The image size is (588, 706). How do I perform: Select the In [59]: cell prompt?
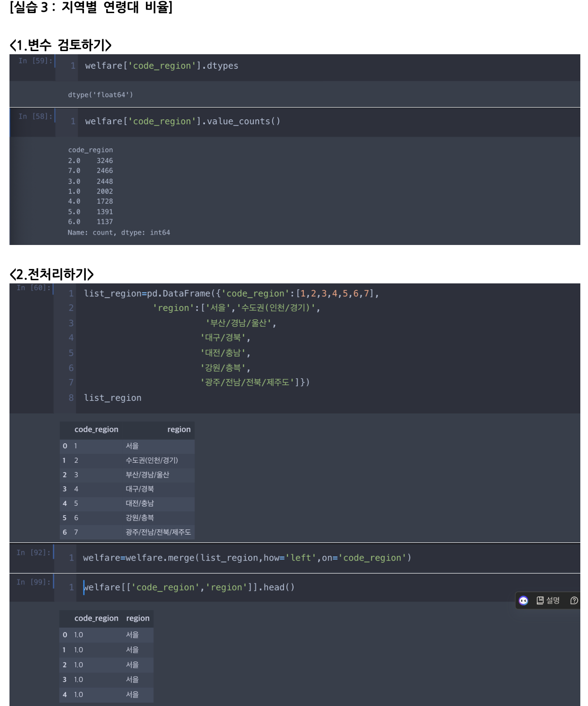pyautogui.click(x=35, y=61)
